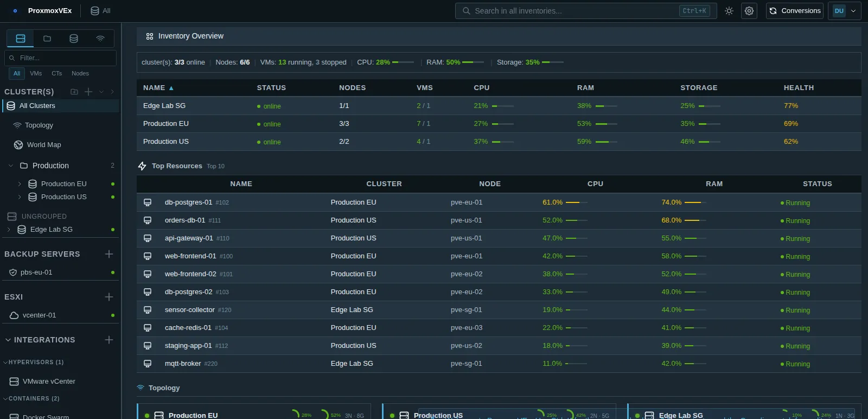Screen dimensions: 868x419
Task: Open the Conversions button
Action: [795, 11]
